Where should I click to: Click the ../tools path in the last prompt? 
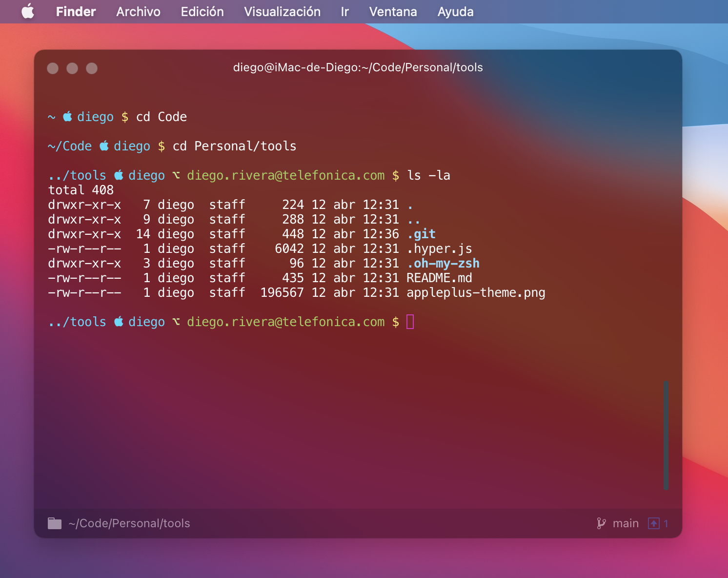click(x=77, y=322)
